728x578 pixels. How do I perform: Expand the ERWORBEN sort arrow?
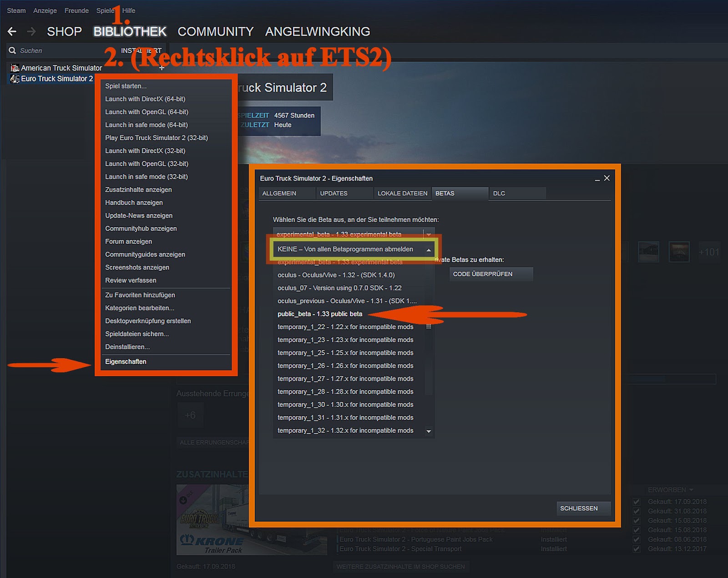(x=691, y=490)
